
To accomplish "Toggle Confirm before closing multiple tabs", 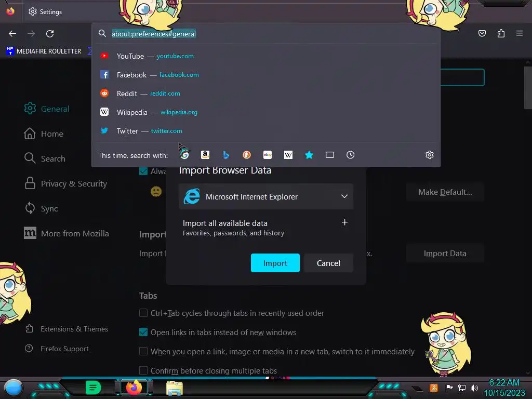I will tap(143, 370).
